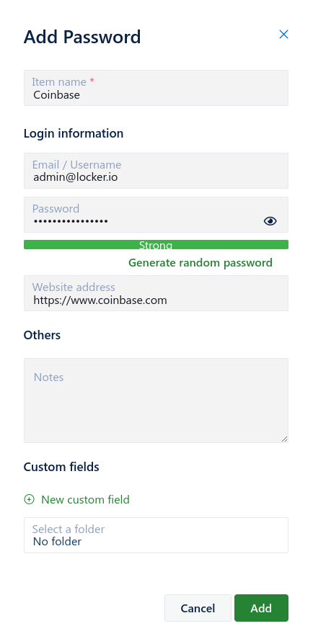This screenshot has height=644, width=313.
Task: Reveal password with the eye icon
Action: coord(270,221)
